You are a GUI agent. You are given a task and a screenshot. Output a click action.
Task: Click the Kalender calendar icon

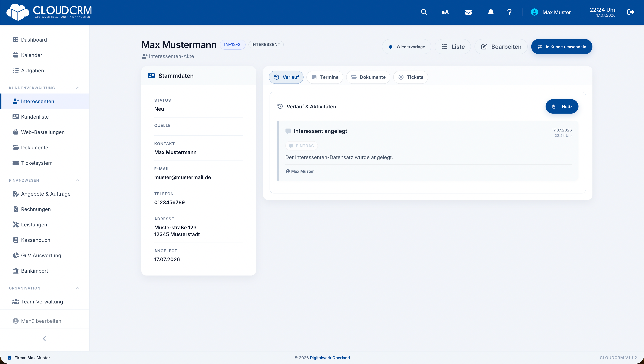[16, 55]
